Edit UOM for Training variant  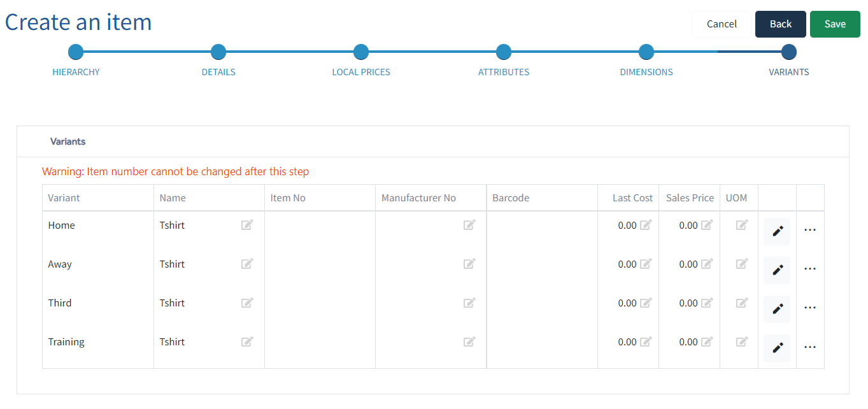click(742, 341)
